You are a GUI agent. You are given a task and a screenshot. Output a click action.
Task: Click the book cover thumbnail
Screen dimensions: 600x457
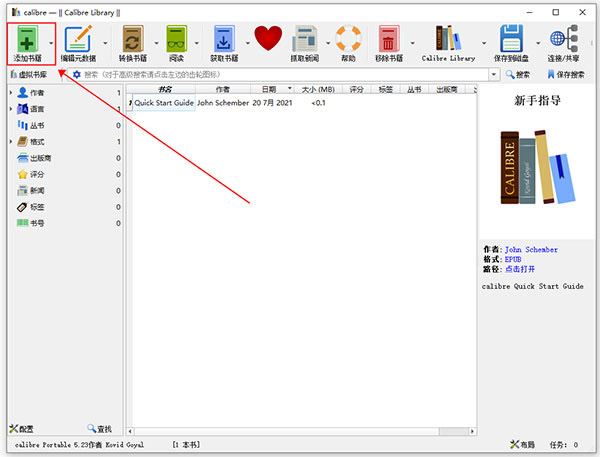pyautogui.click(x=538, y=167)
